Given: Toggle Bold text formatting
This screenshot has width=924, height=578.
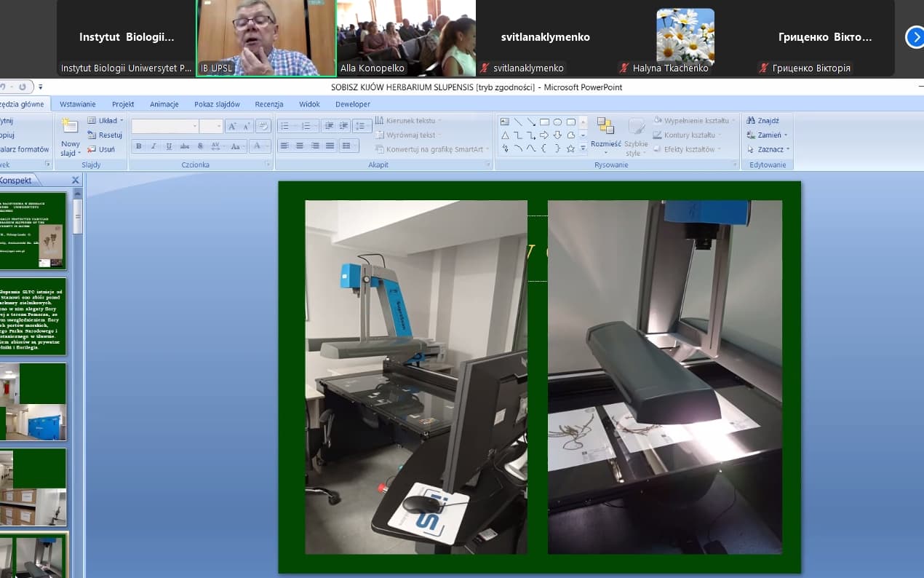Looking at the screenshot, I should point(139,146).
